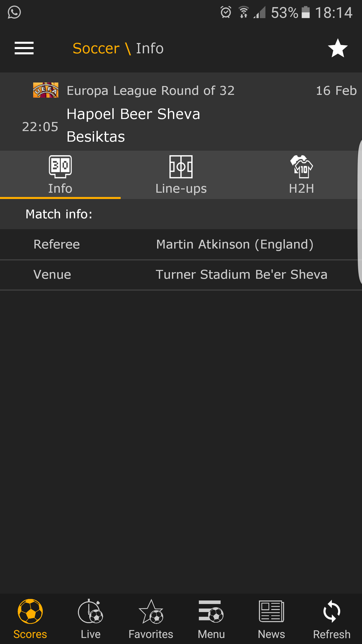The height and width of the screenshot is (644, 362).
Task: Open Favorites from bottom bar
Action: tap(151, 619)
